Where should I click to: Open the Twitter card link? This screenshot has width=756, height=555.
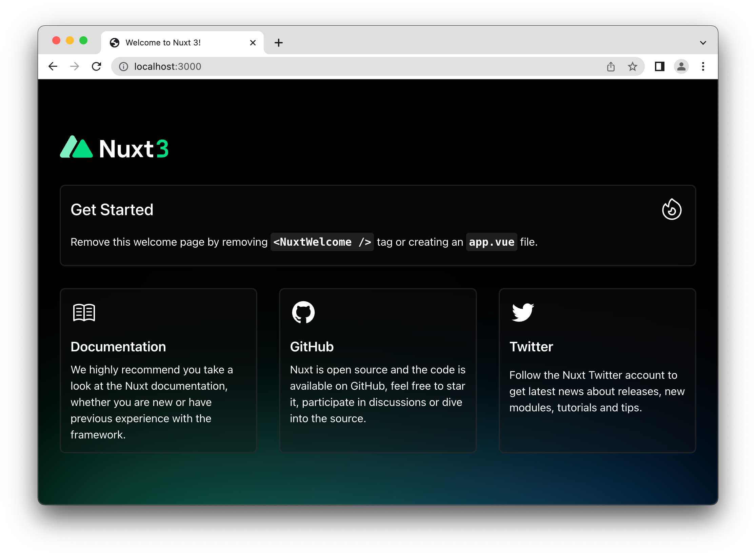(x=531, y=347)
